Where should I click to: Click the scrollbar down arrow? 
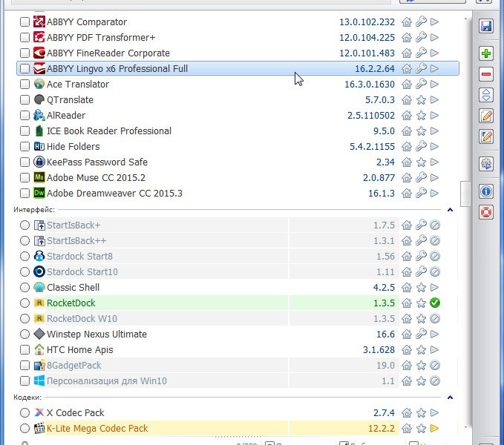click(465, 427)
